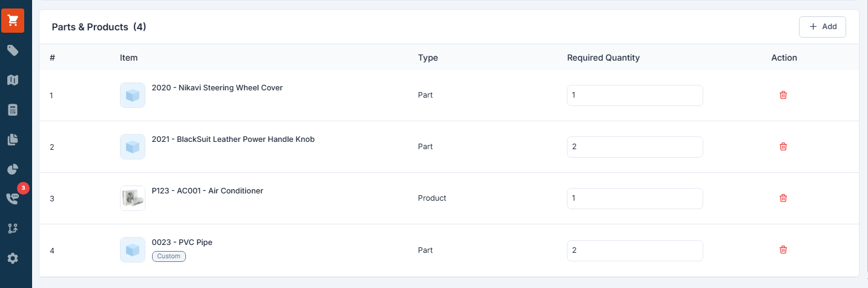Edit required quantity for Nikavi Steering Wheel Cover
This screenshot has width=868, height=288.
(x=634, y=96)
